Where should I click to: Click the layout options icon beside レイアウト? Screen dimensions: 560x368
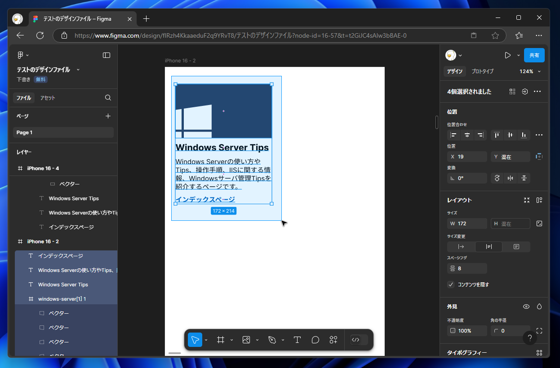coord(539,200)
